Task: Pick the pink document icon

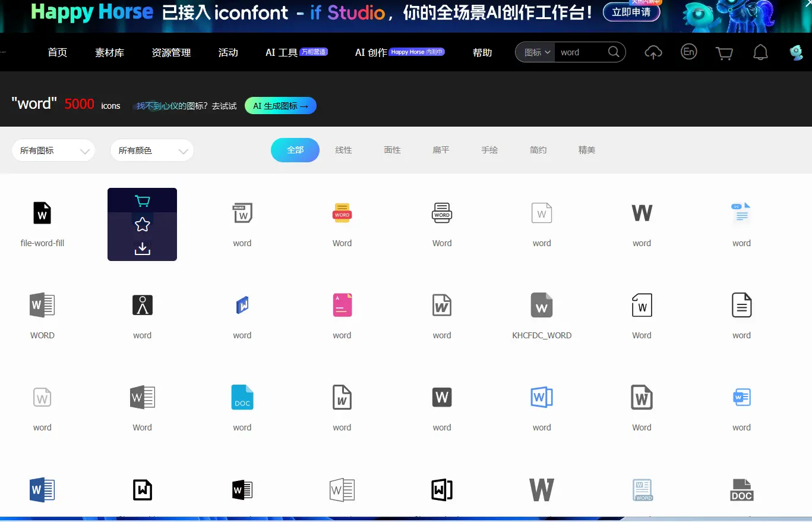Action: coord(342,305)
